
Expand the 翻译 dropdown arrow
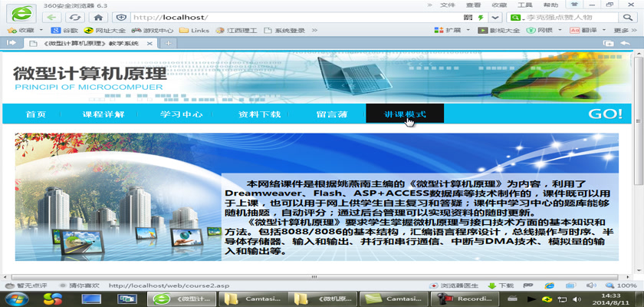(604, 31)
